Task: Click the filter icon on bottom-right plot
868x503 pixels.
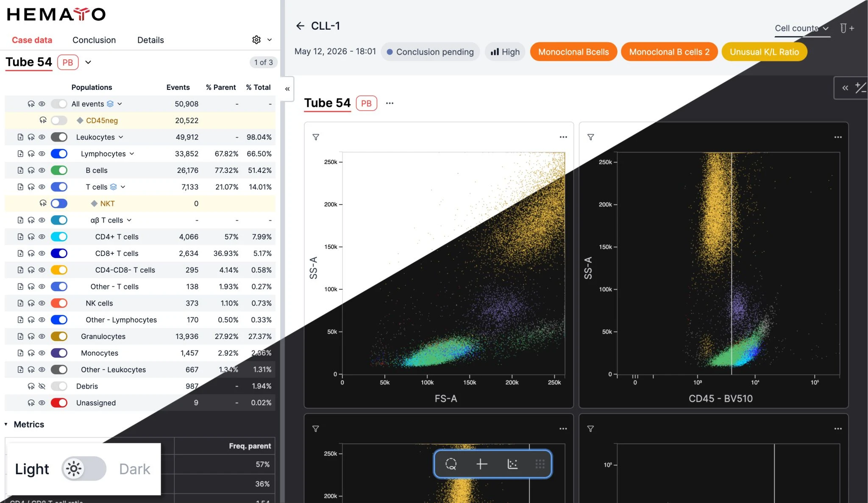Action: (x=590, y=429)
